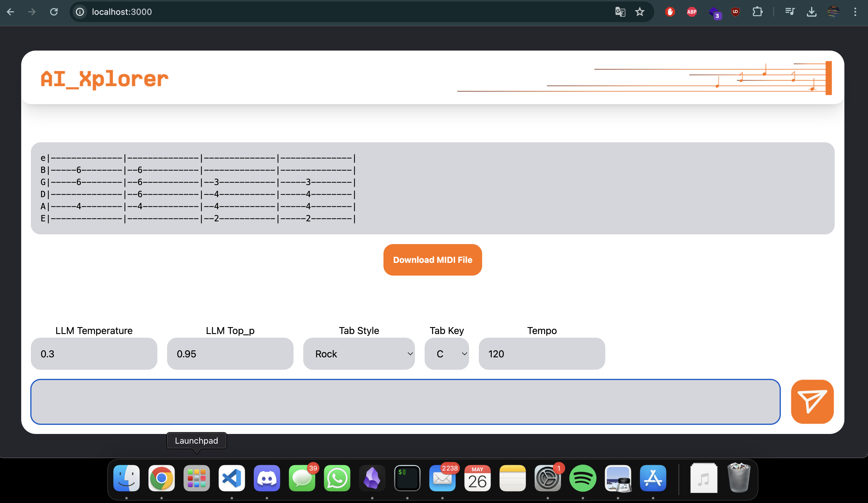Click the AdBlock Plus extension icon
868x503 pixels.
click(x=692, y=12)
